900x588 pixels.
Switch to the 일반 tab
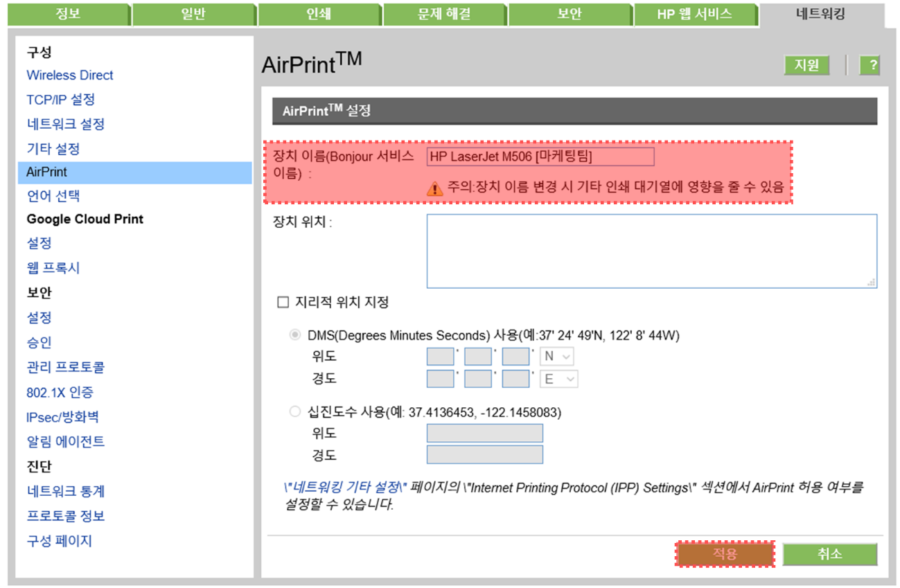(x=193, y=14)
